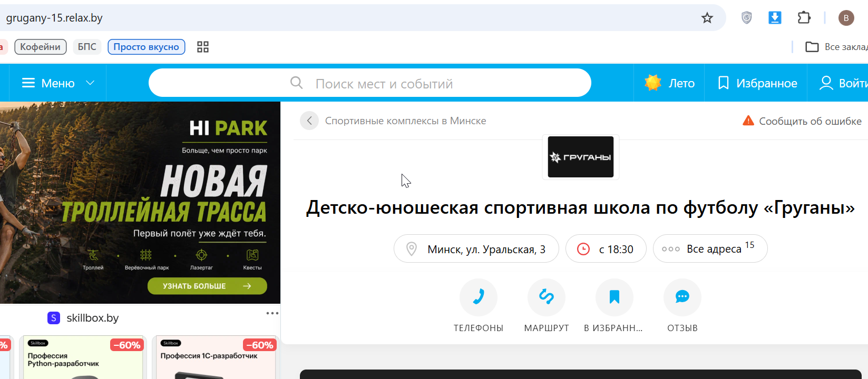Expand the Меню dropdown chevron
Screen dimensions: 868x379
click(90, 83)
